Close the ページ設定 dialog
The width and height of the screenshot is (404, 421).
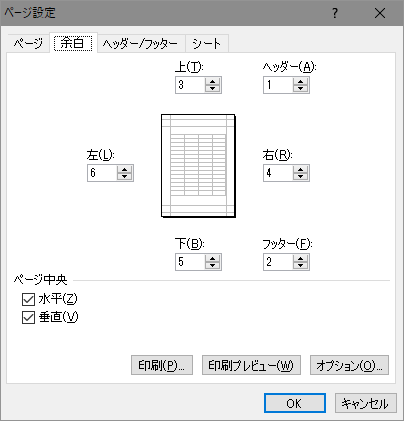click(x=380, y=13)
